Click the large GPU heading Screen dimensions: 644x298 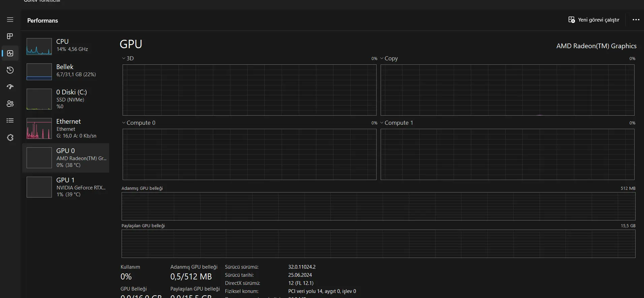(131, 44)
